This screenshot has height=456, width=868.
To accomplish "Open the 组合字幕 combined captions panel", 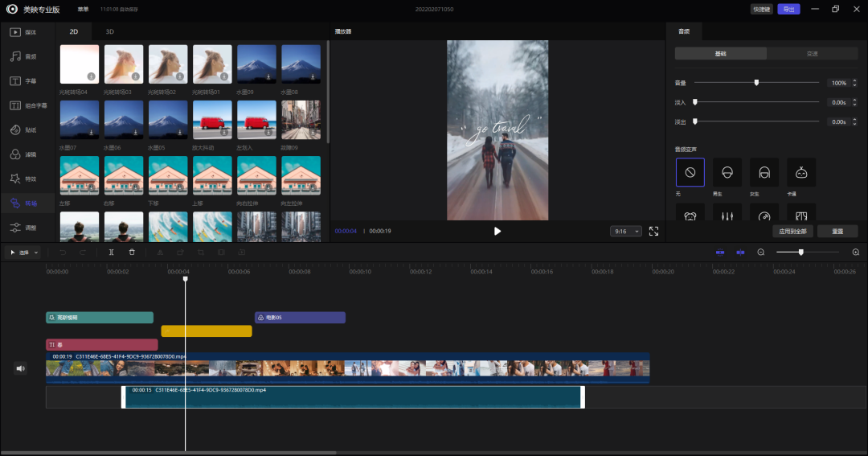I will click(x=27, y=105).
